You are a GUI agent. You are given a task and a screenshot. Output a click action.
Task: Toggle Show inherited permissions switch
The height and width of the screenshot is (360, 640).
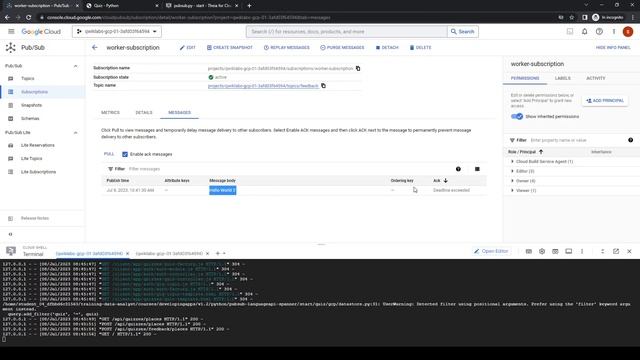coord(517,116)
